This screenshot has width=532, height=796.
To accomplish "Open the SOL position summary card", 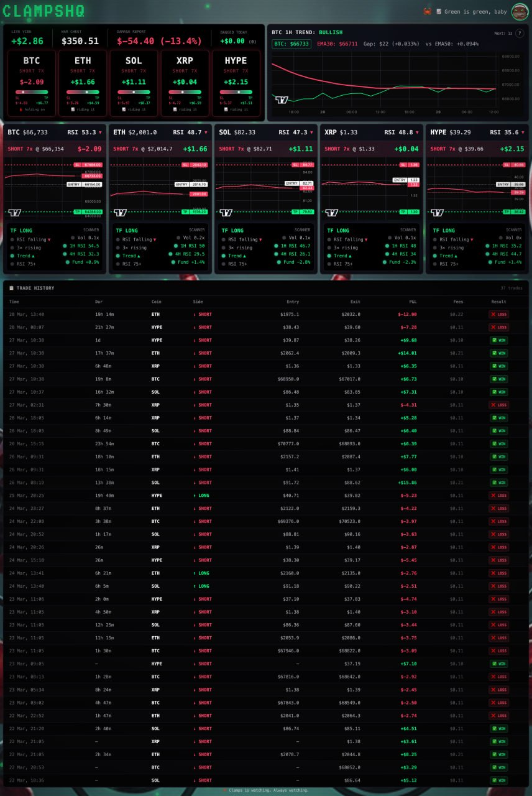I will [x=134, y=83].
